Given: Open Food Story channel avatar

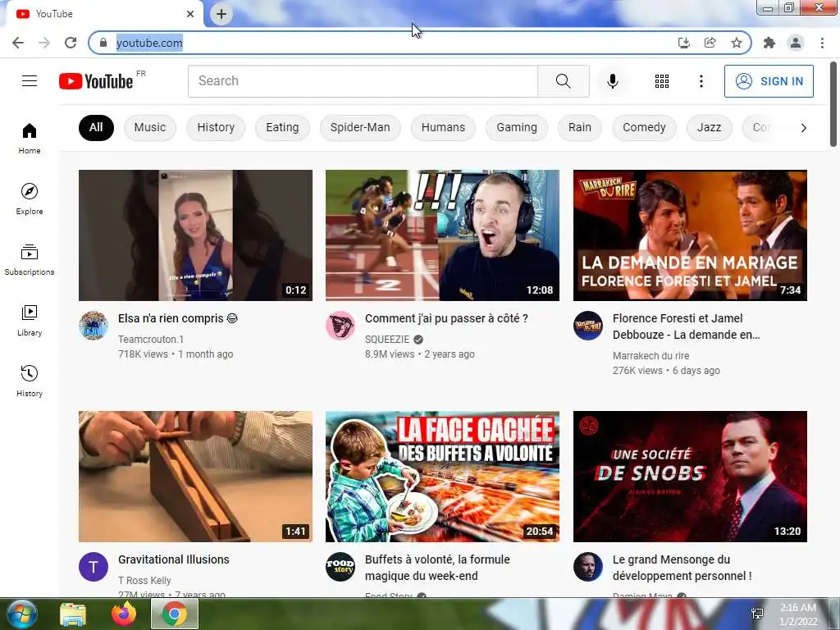Looking at the screenshot, I should (340, 567).
